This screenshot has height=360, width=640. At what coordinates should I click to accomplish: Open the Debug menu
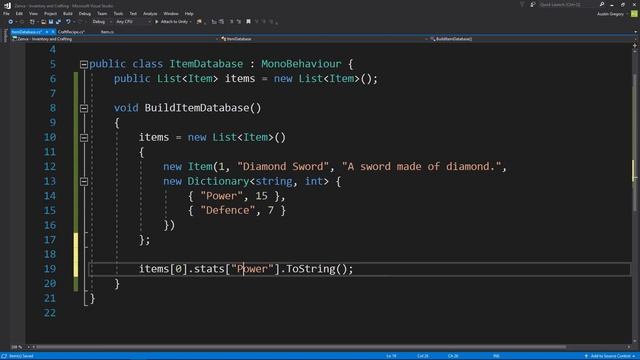(x=84, y=13)
